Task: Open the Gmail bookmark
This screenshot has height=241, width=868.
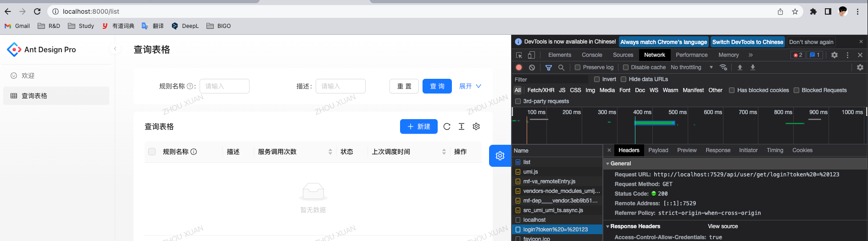Action: [x=17, y=26]
